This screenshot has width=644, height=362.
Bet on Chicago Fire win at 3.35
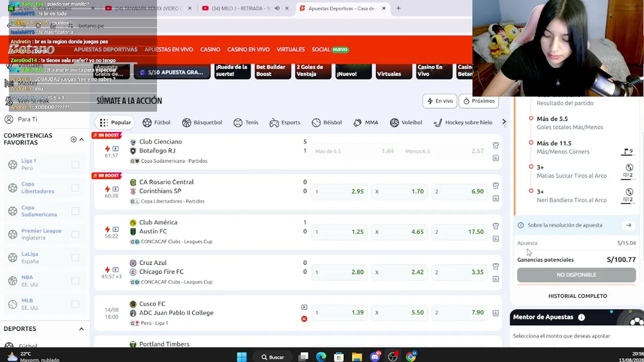click(x=458, y=272)
